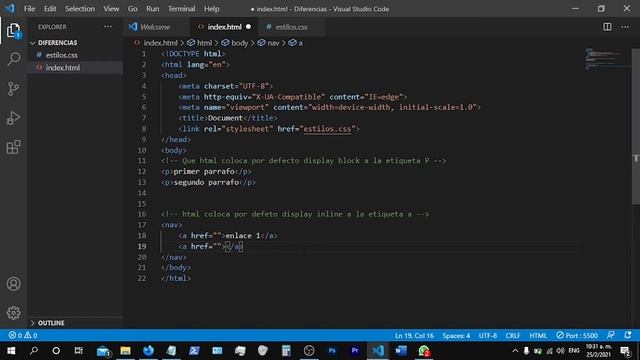The image size is (640, 360).
Task: Follow the estilos.css href link in code
Action: point(327,129)
